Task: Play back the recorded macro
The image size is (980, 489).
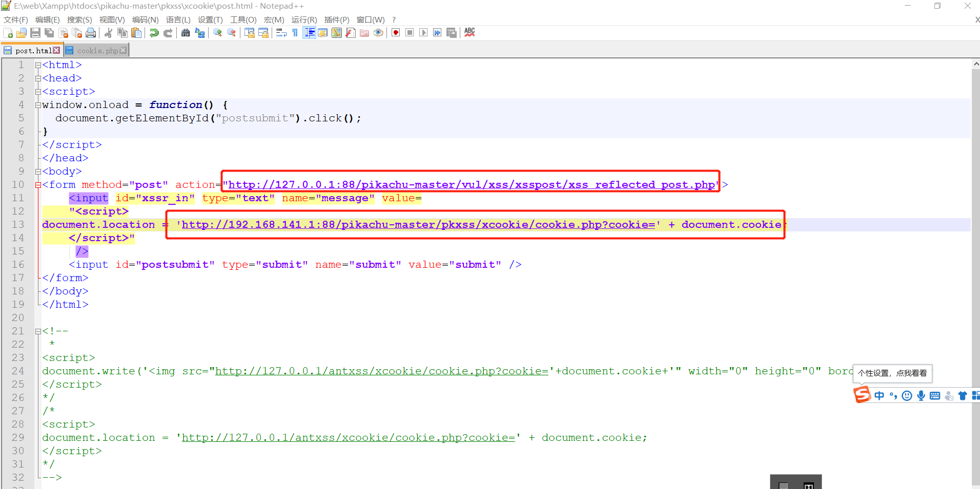Action: pos(423,33)
